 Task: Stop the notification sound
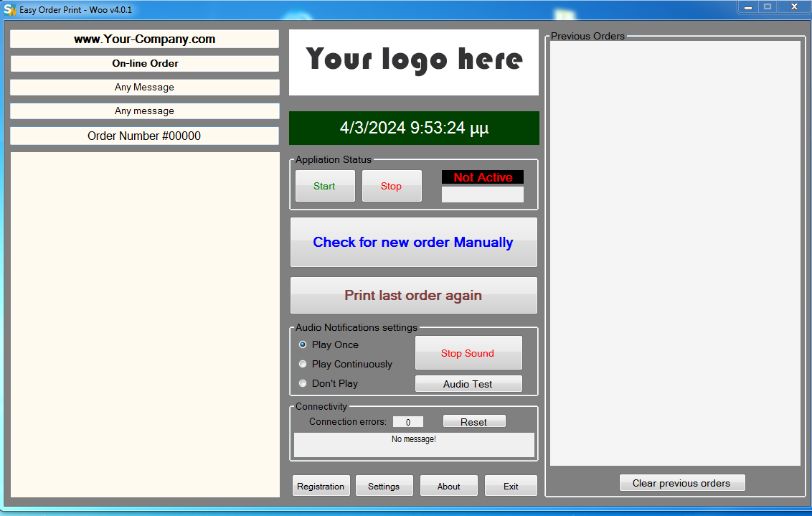(468, 352)
